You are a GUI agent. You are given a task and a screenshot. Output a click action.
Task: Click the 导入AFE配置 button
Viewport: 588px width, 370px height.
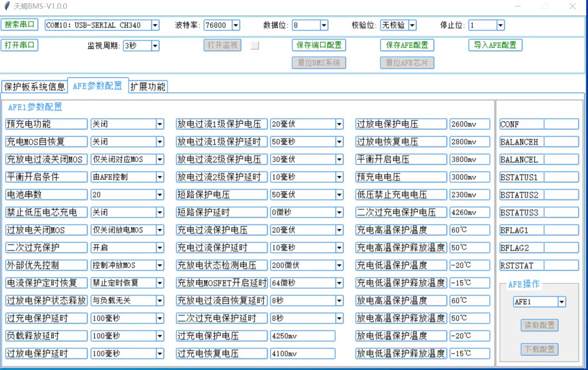click(495, 45)
